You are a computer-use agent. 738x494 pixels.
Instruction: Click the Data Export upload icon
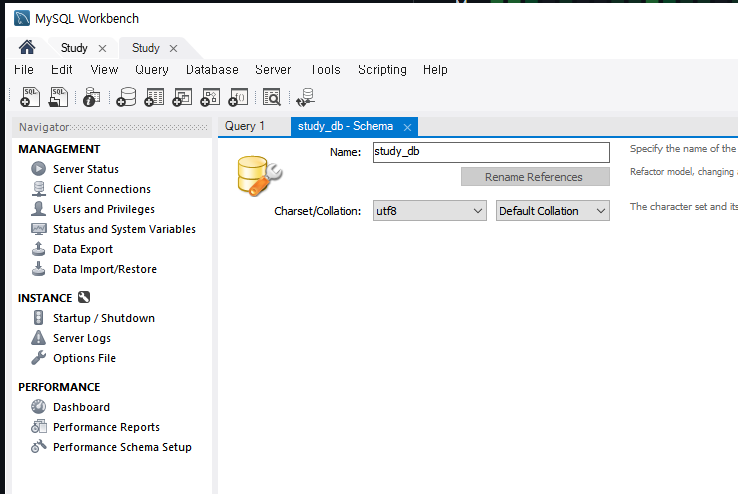tap(39, 248)
